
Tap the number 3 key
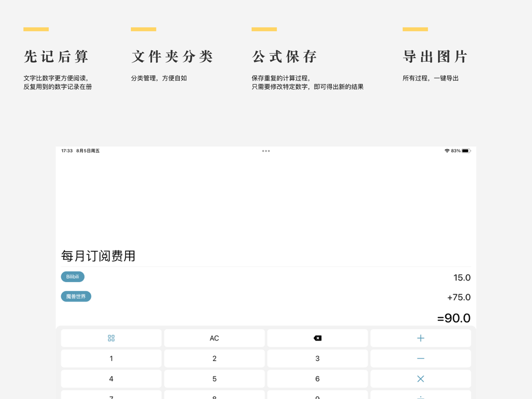click(318, 358)
